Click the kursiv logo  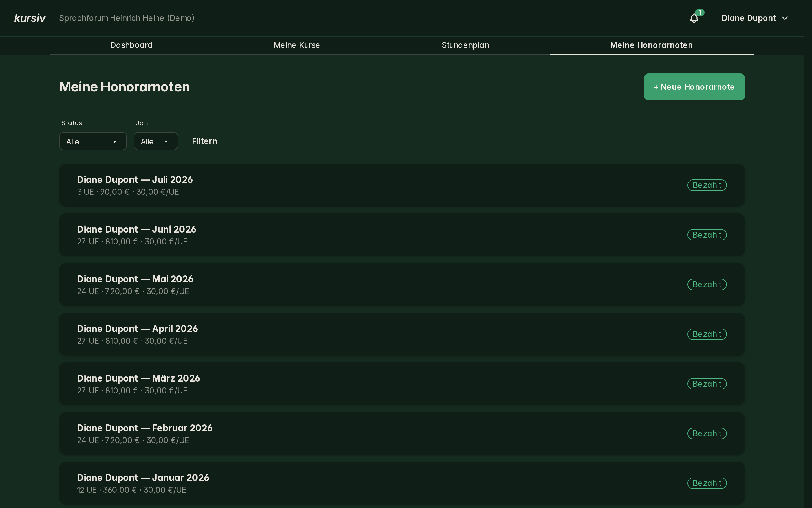[x=30, y=18]
